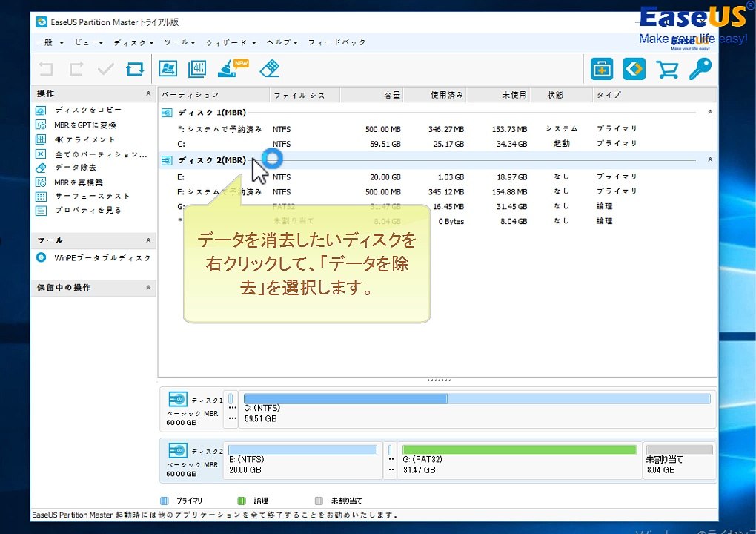Viewport: 756px width, 534px height.
Task: Launch WinPEブータブルディスク tool
Action: (x=102, y=257)
